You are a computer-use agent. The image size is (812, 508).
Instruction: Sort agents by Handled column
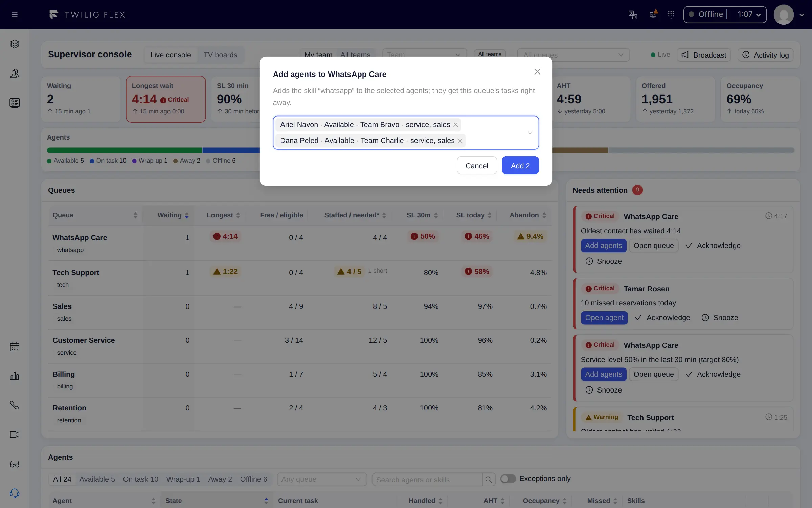click(x=425, y=501)
